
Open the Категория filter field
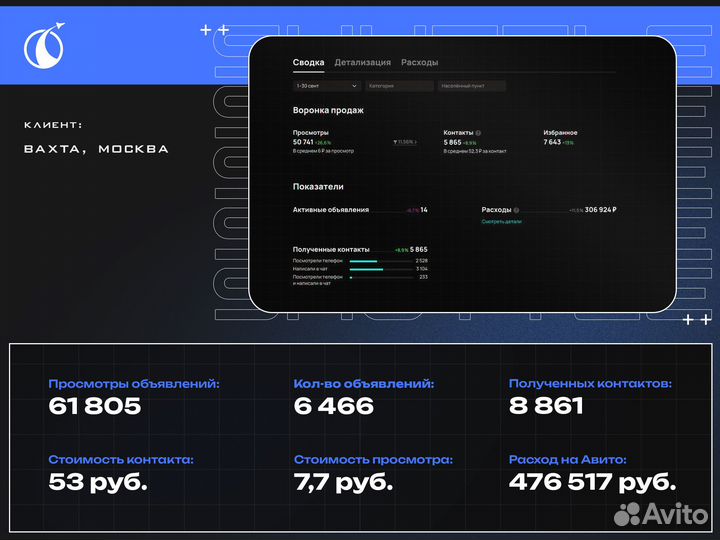(398, 86)
